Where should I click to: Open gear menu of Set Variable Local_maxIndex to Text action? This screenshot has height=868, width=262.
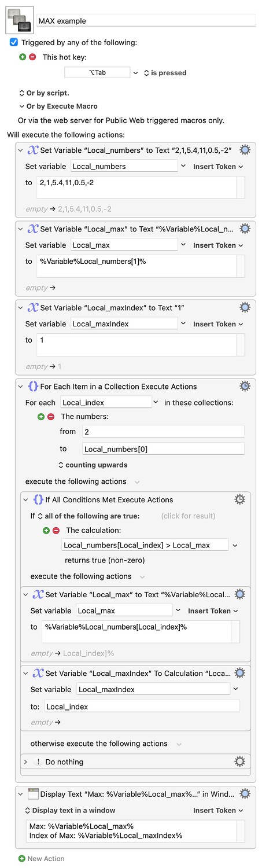tap(245, 307)
